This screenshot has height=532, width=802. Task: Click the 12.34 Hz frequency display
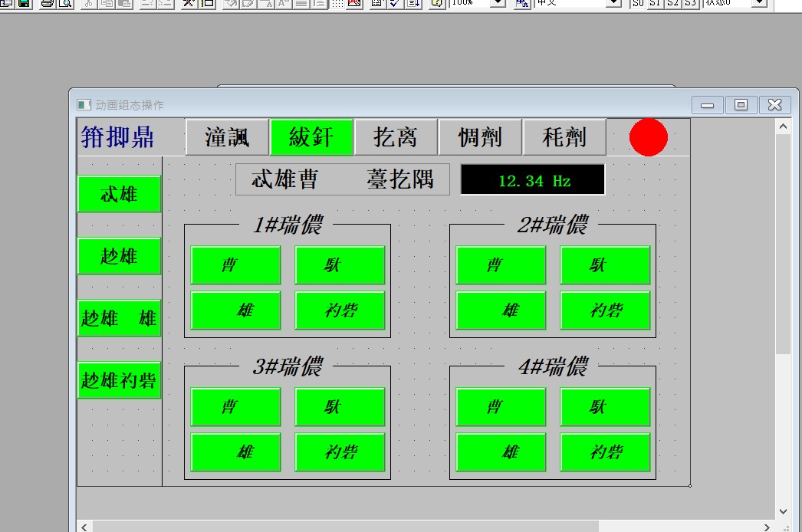[x=533, y=181]
